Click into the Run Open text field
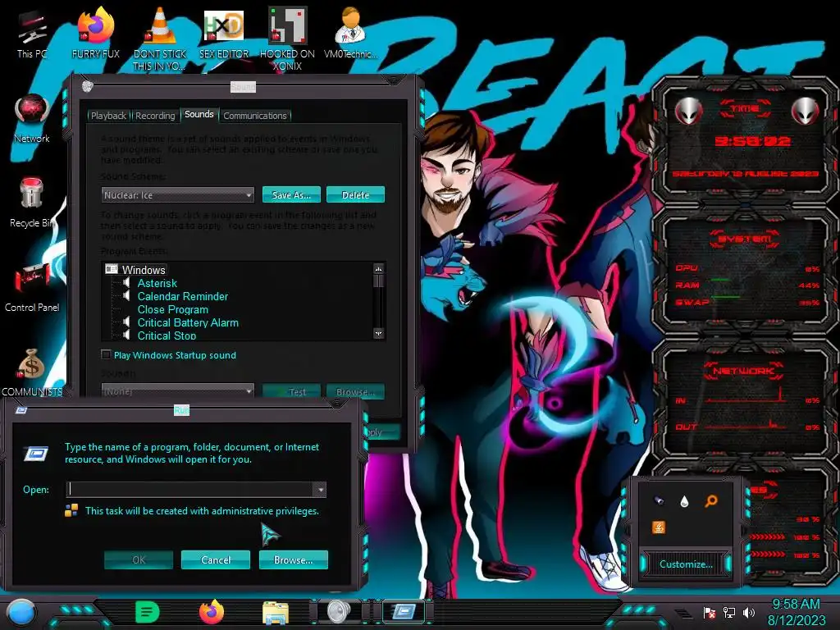The image size is (840, 630). tap(189, 489)
